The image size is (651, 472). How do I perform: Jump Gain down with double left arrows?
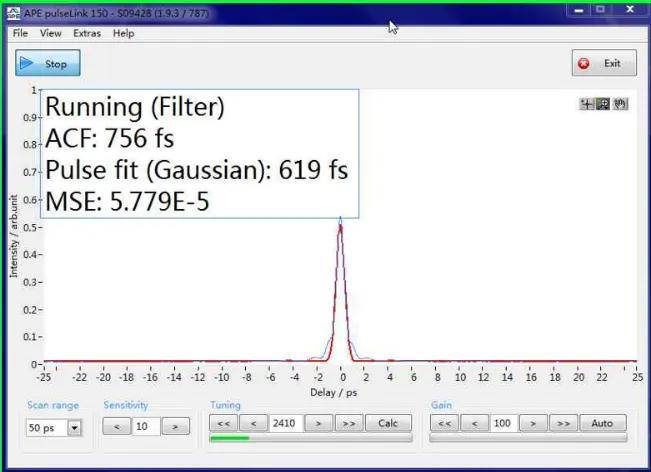[x=444, y=423]
